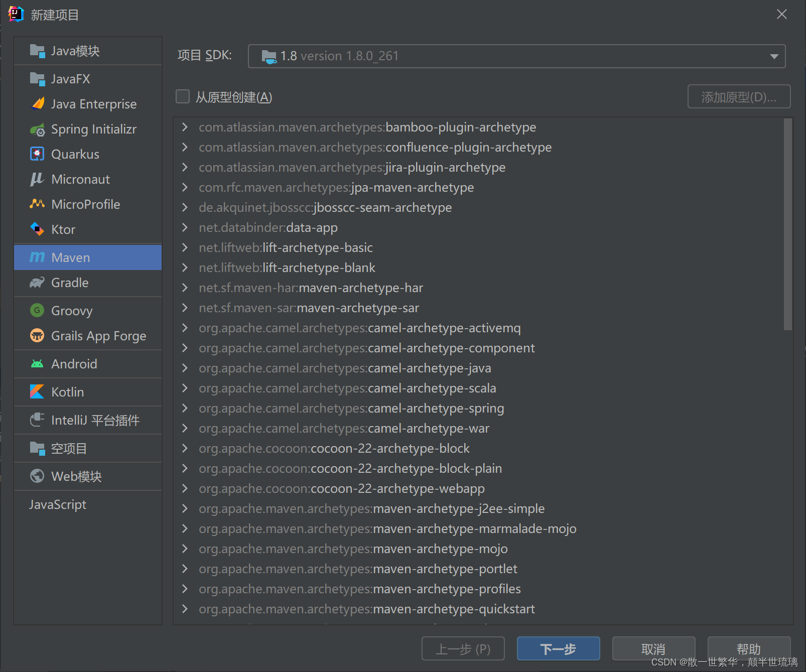Expand the camel-archetype-activemq node

(x=185, y=328)
